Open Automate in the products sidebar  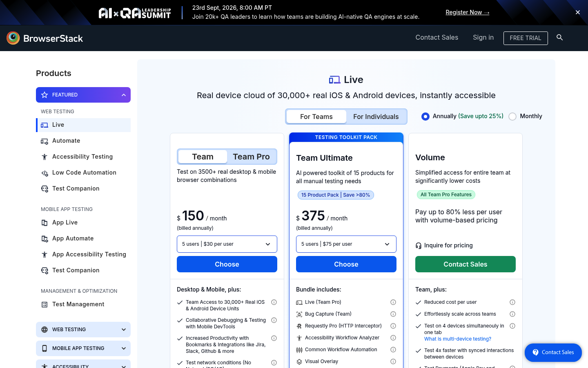(x=83, y=141)
